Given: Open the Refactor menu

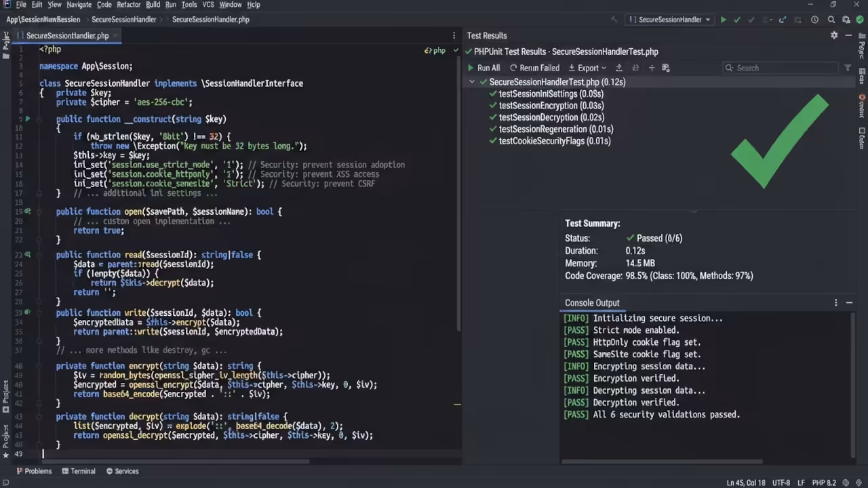Looking at the screenshot, I should pyautogui.click(x=129, y=5).
